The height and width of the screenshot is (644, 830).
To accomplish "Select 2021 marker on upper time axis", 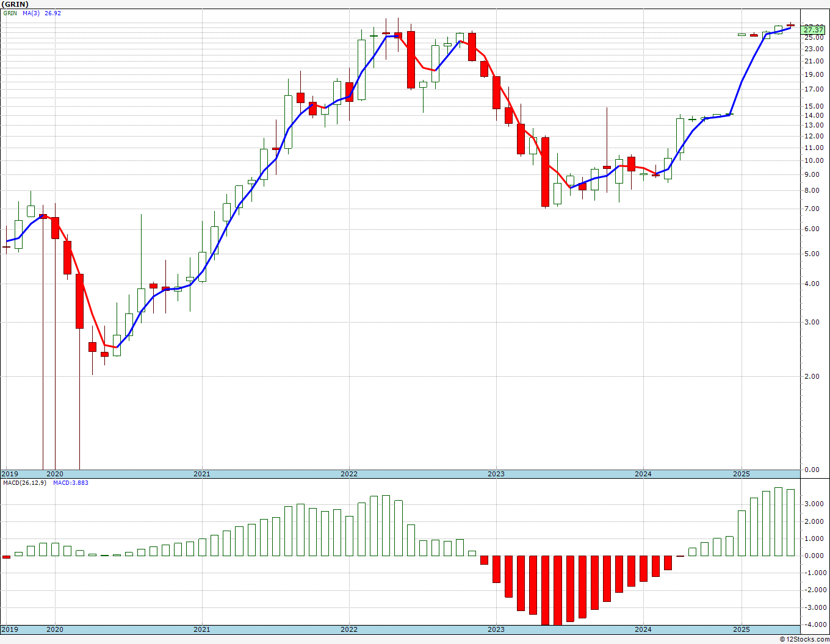I will tap(202, 474).
